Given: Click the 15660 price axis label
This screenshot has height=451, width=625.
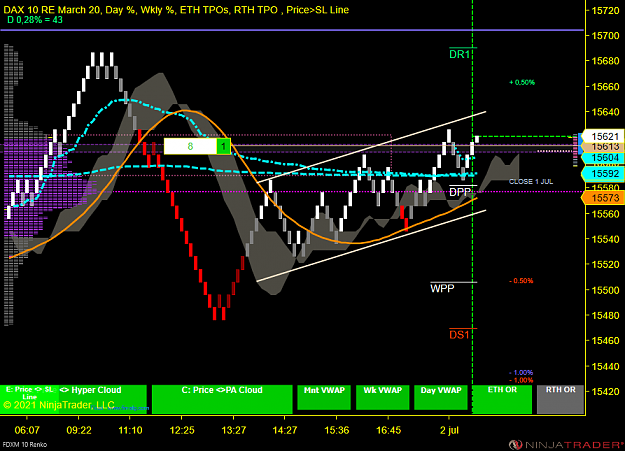Looking at the screenshot, I should tap(605, 87).
